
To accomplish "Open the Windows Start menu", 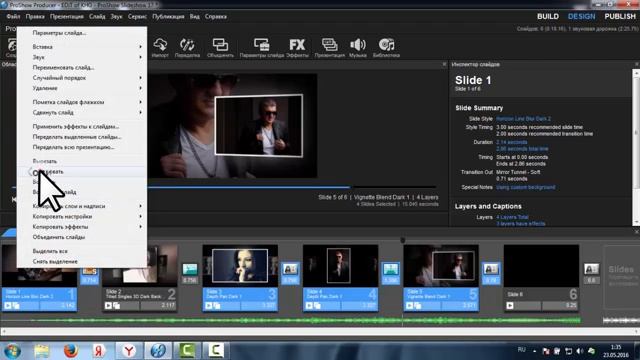I will click(x=12, y=351).
